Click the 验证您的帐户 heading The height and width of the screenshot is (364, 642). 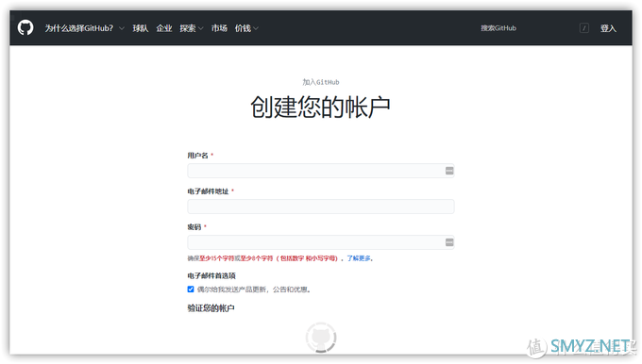pos(211,308)
